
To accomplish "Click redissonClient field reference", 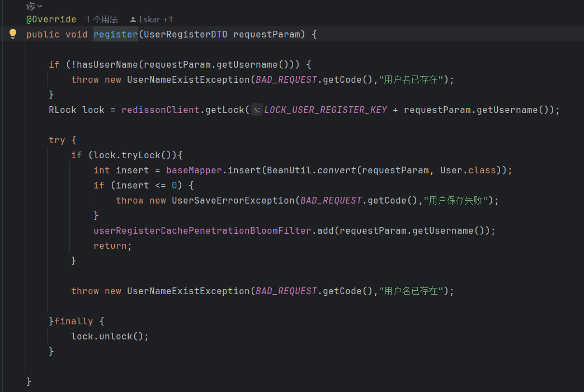I will coord(161,110).
